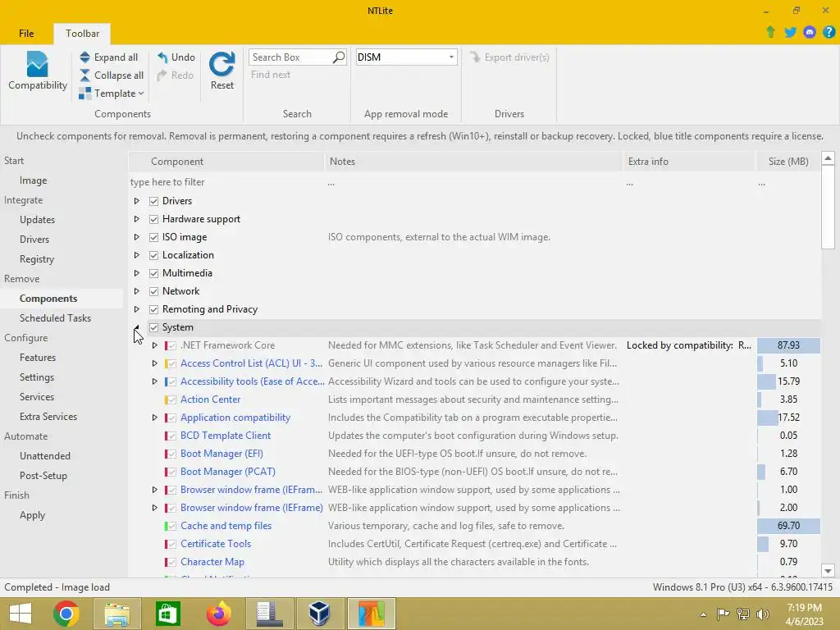Click the Find next button
The width and height of the screenshot is (840, 630).
[271, 75]
